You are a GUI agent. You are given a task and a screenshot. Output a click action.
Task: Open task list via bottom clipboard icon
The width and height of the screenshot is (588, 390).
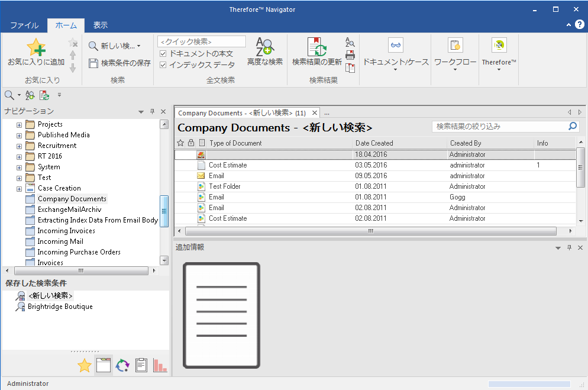pyautogui.click(x=141, y=365)
